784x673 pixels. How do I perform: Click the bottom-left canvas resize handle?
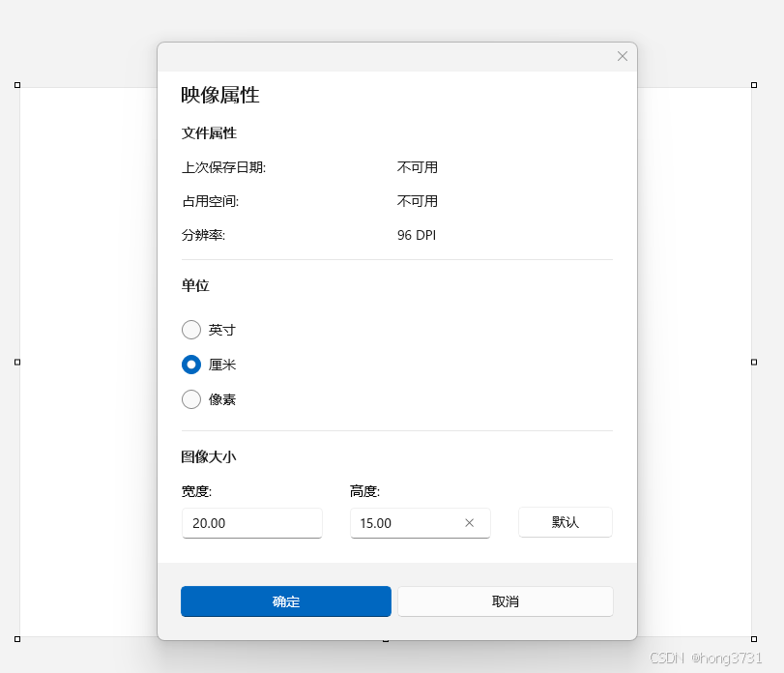tap(17, 639)
